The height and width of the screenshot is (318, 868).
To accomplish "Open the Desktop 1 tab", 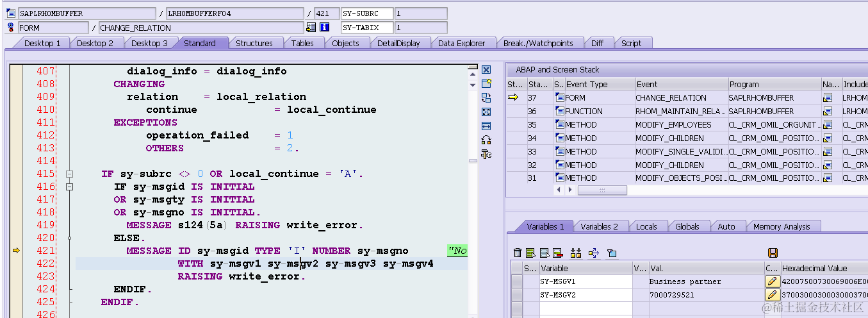I will point(42,43).
